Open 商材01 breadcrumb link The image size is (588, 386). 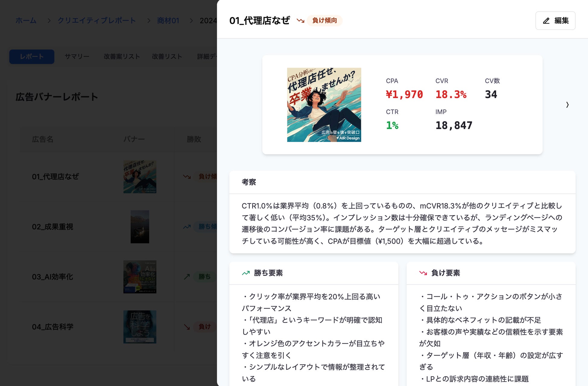[168, 21]
